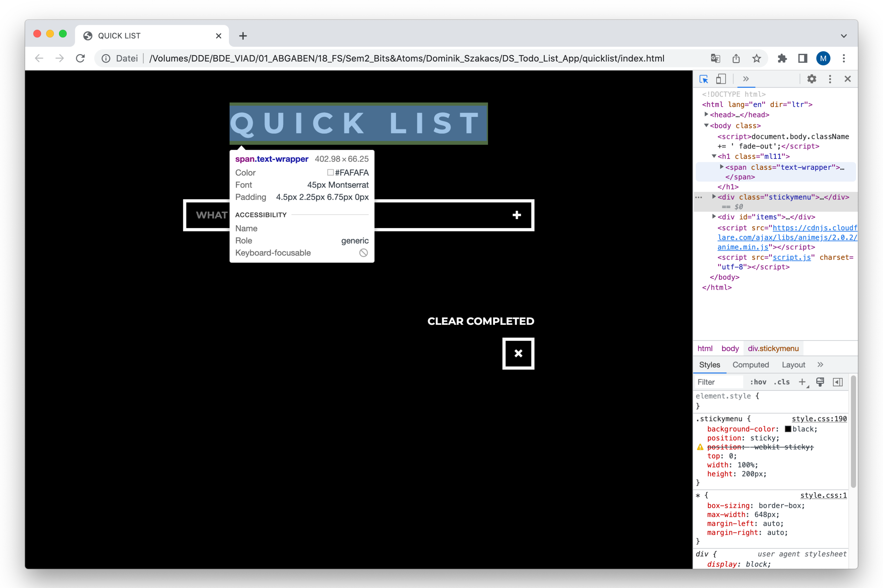Click the Google Translate icon
The height and width of the screenshot is (588, 883).
[x=715, y=59]
